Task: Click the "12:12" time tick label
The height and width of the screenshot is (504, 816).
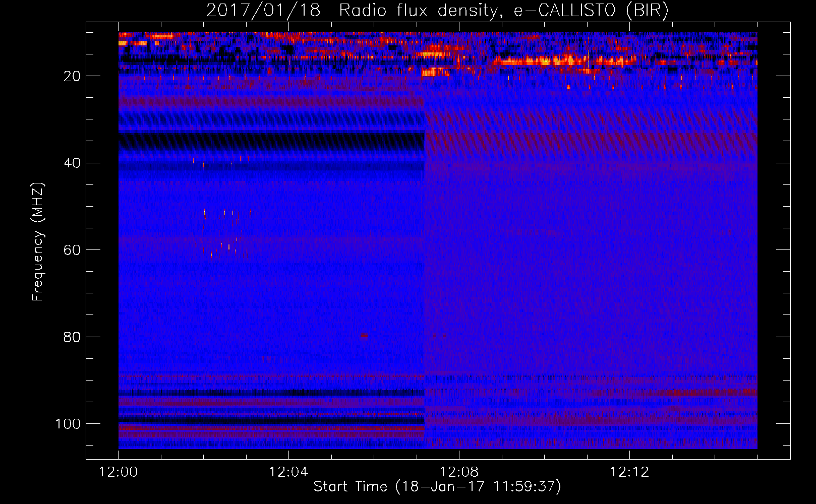Action: coord(629,472)
